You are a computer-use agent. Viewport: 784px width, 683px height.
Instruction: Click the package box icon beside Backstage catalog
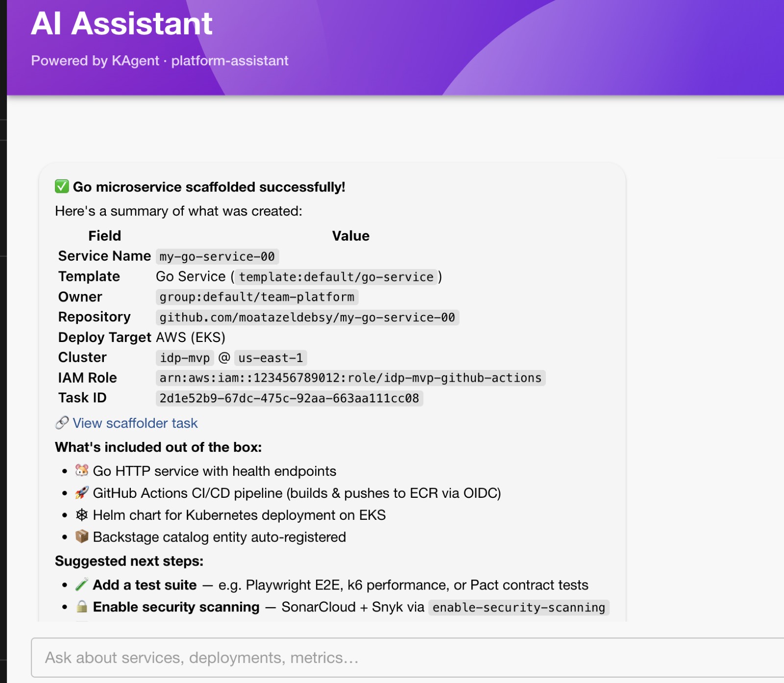[x=82, y=537]
